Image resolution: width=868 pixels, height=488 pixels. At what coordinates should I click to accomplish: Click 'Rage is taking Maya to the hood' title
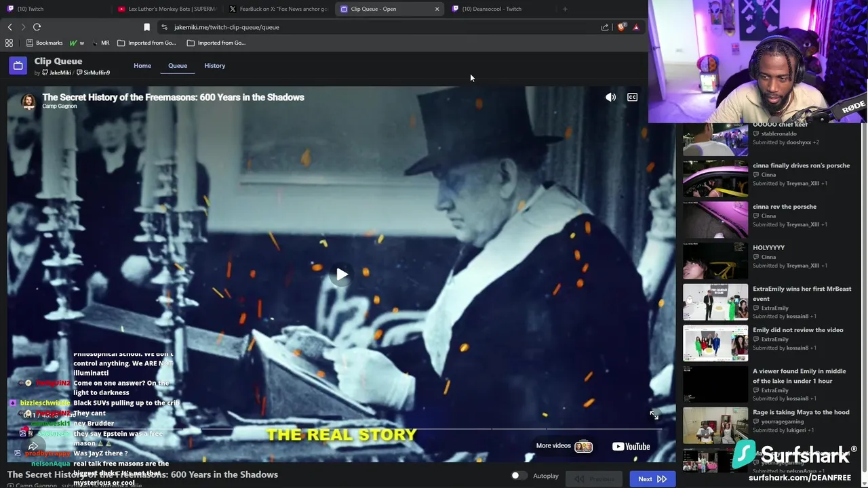tap(801, 412)
